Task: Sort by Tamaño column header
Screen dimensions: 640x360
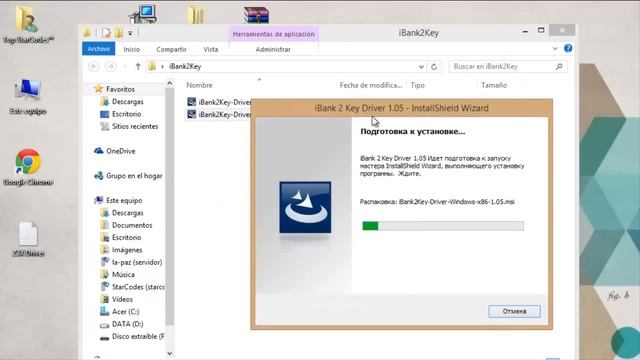Action: pyautogui.click(x=494, y=85)
